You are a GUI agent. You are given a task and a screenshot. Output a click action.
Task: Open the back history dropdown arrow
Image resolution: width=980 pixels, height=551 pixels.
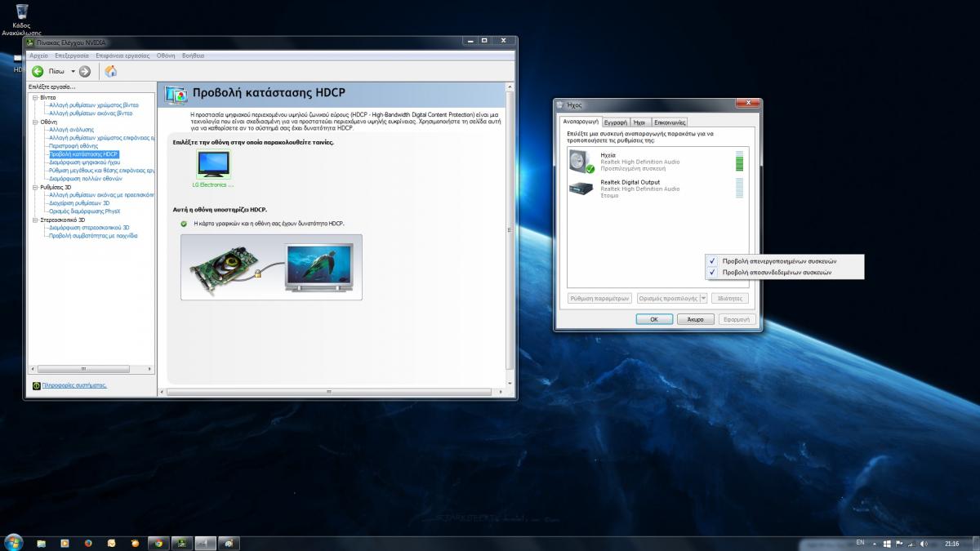coord(73,71)
